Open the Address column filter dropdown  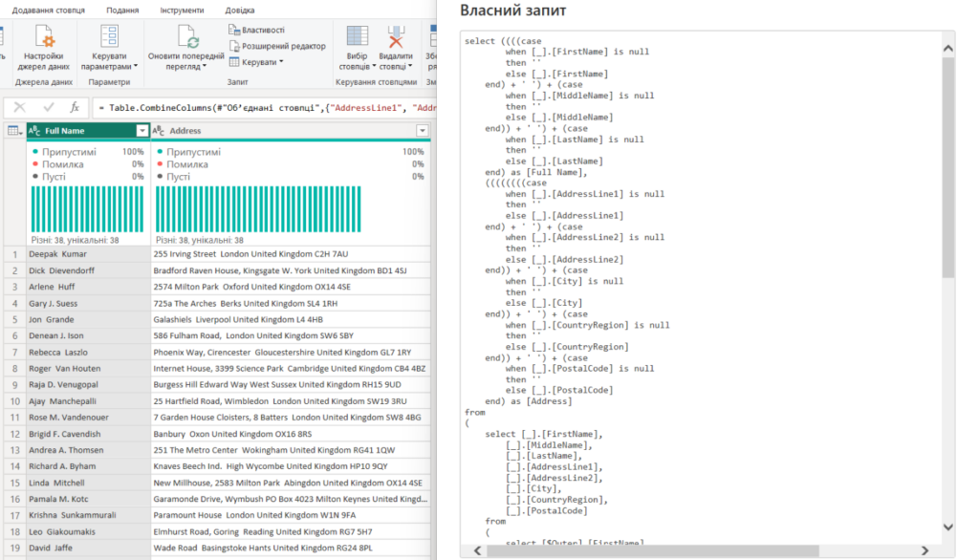pos(421,129)
